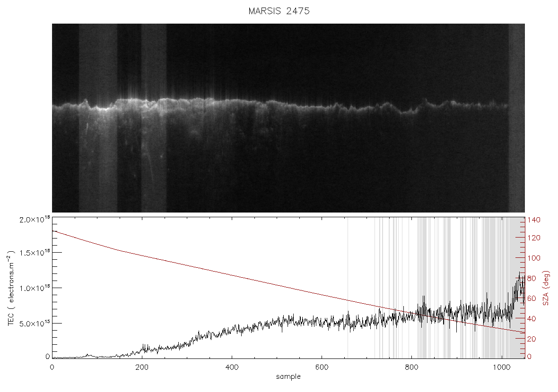Click the 'sample' x-axis label
Image resolution: width=558 pixels, height=392 pixels.
point(288,376)
